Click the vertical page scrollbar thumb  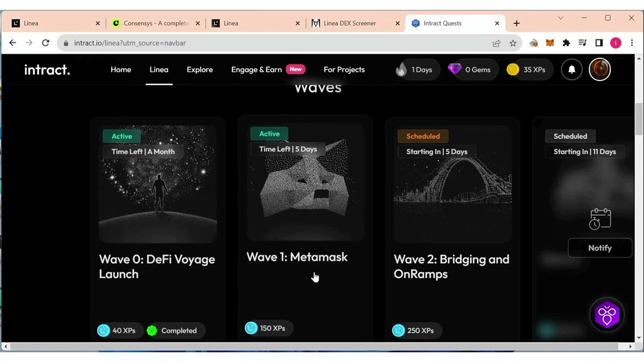639,119
